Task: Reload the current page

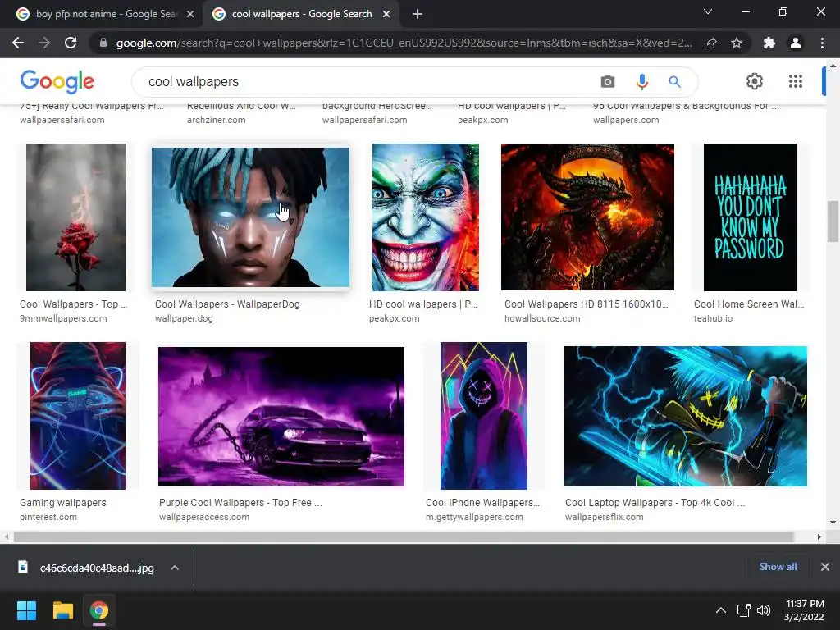Action: point(71,43)
